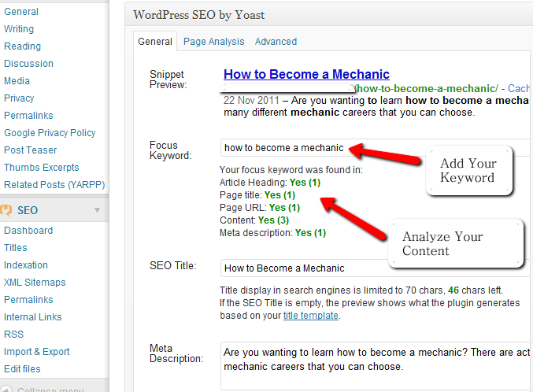Collapse the SEO menu arrow

pos(97,210)
